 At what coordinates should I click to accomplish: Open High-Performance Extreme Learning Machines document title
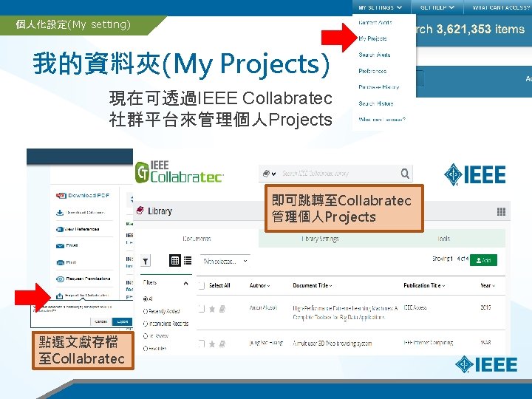[345, 313]
